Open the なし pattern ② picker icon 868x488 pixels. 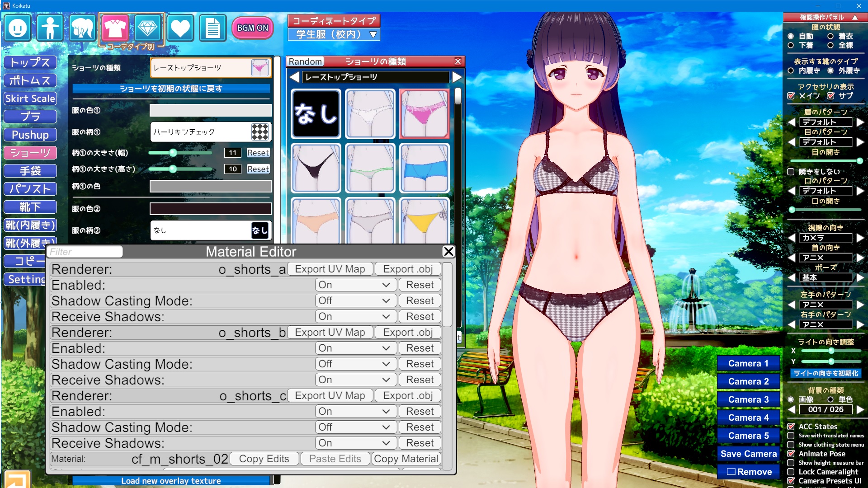click(260, 230)
